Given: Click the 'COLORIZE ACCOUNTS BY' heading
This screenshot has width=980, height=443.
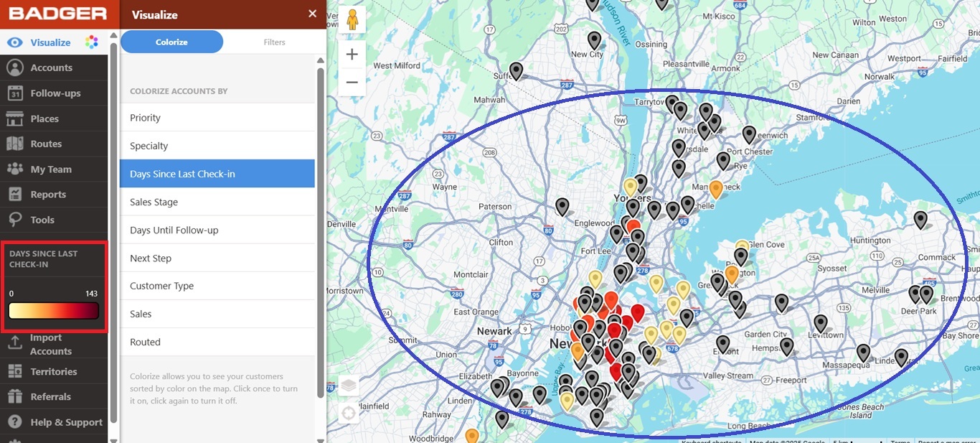Looking at the screenshot, I should (179, 91).
